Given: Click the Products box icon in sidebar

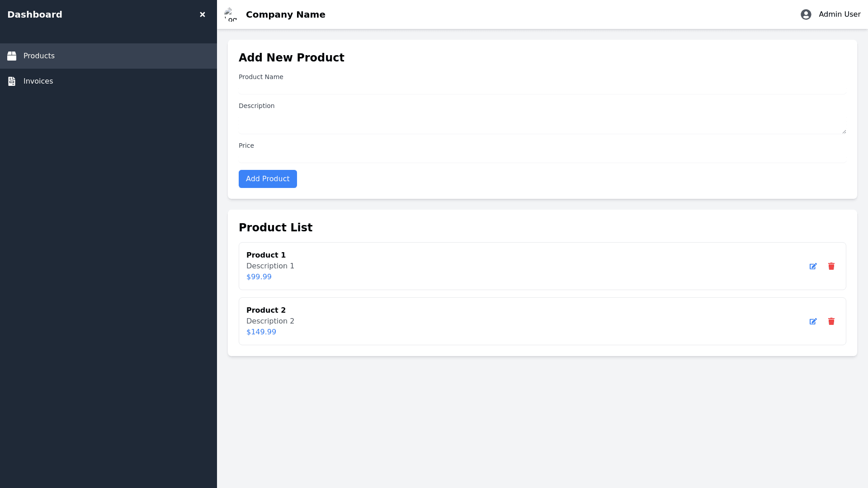Looking at the screenshot, I should 12,56.
